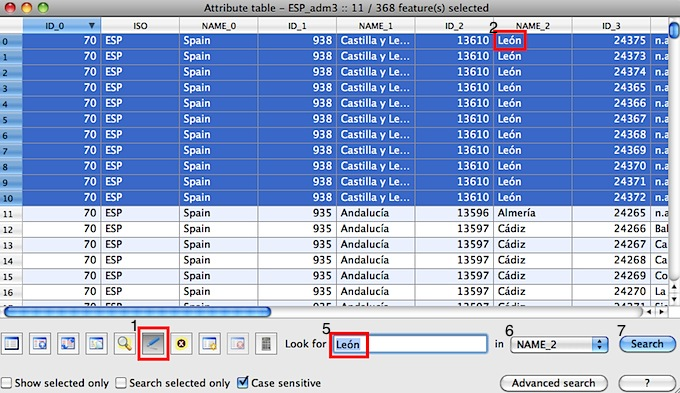Screen dimensions: 680x393
Task: Click Copy selected rows to clipboard icon
Action: [96, 344]
